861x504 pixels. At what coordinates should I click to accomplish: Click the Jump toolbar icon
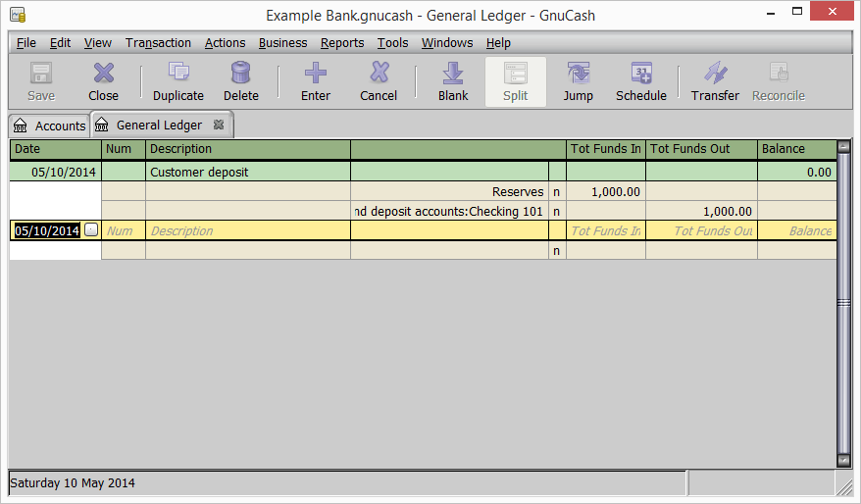click(578, 81)
